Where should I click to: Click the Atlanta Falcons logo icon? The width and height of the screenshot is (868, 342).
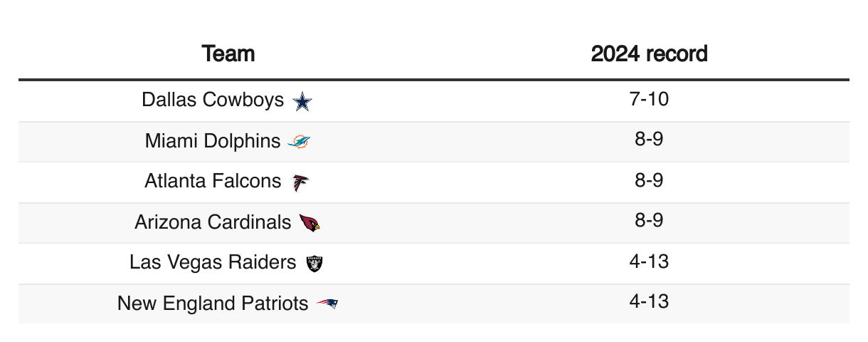[300, 183]
